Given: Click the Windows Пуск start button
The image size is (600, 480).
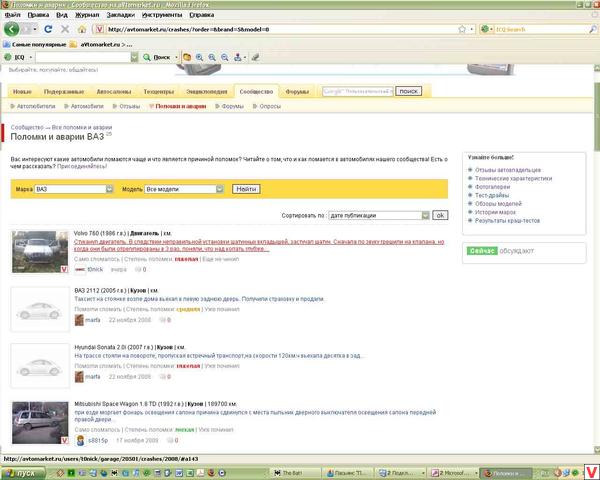Looking at the screenshot, I should click(24, 473).
